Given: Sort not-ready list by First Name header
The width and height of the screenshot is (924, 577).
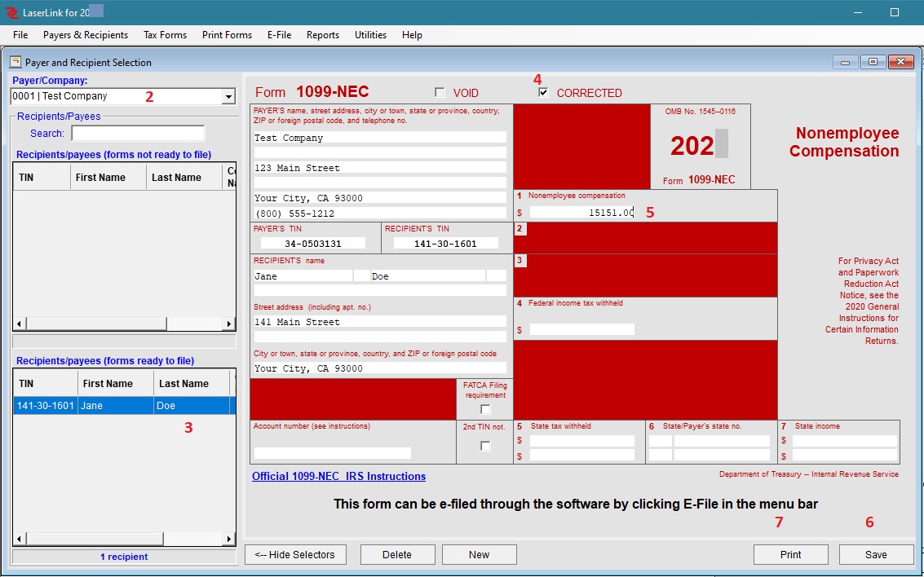Looking at the screenshot, I should tap(108, 177).
